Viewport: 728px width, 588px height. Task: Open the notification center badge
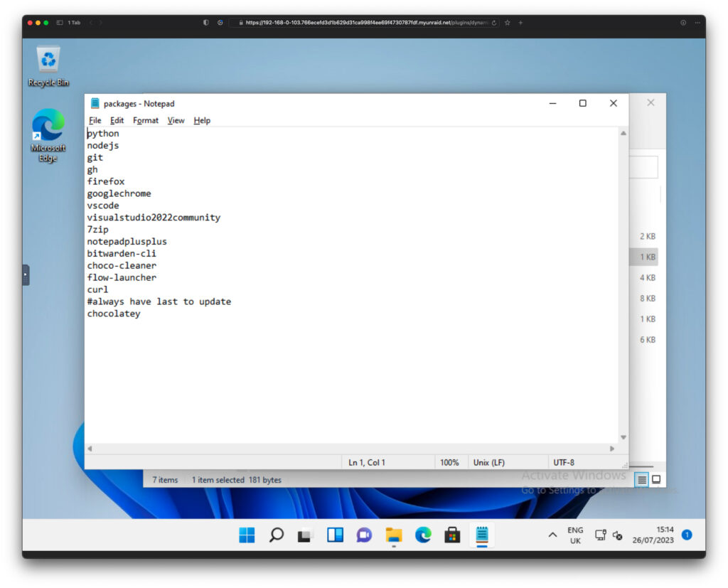click(687, 535)
